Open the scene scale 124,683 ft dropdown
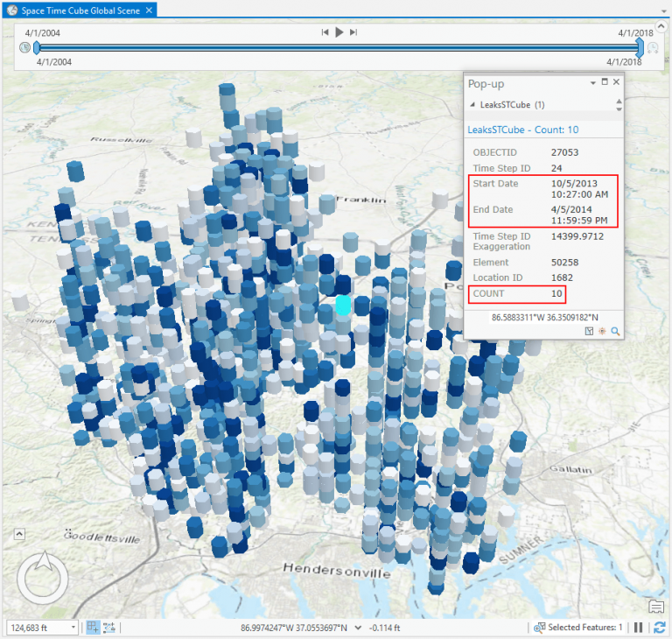The height and width of the screenshot is (639, 672). 73,628
